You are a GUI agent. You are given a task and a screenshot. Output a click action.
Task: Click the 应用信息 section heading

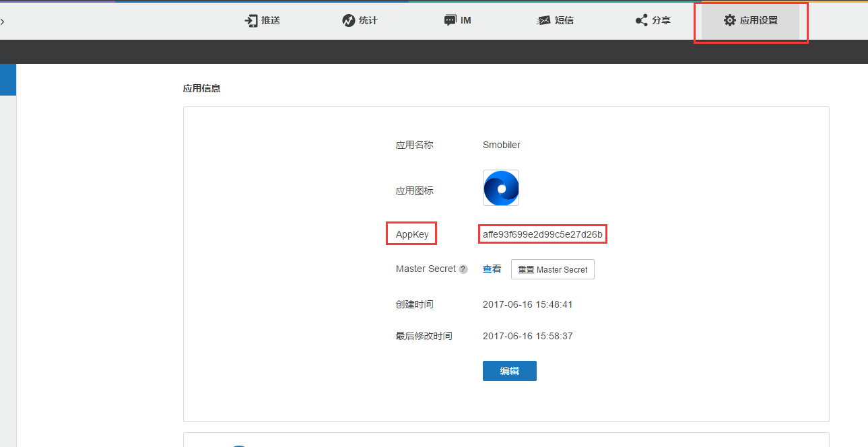(x=202, y=88)
